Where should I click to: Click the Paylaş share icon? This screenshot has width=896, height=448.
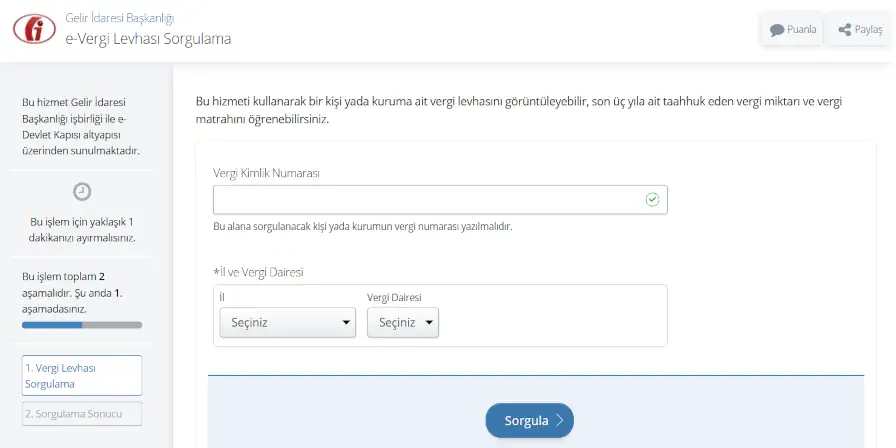pyautogui.click(x=845, y=30)
